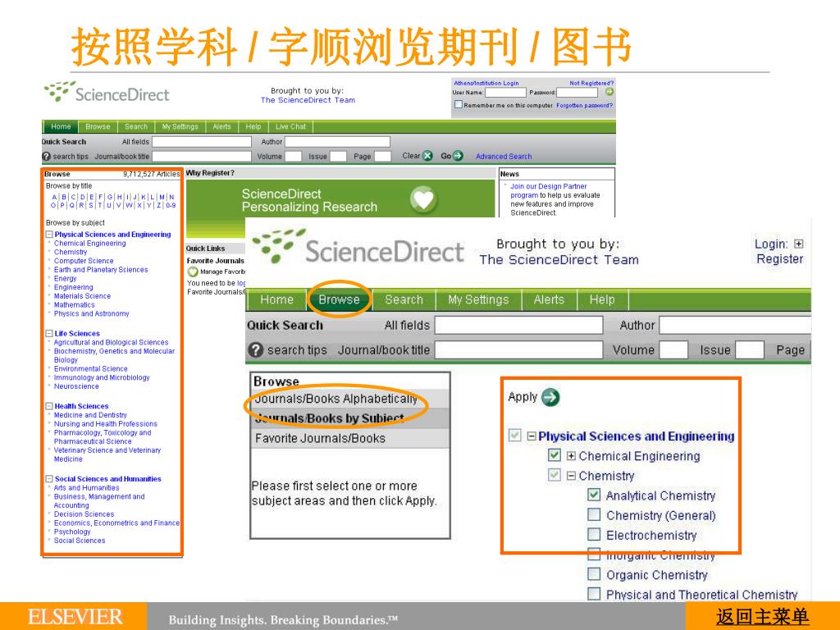Check the Organic Chemistry checkbox
The height and width of the screenshot is (630, 840).
pyautogui.click(x=594, y=574)
